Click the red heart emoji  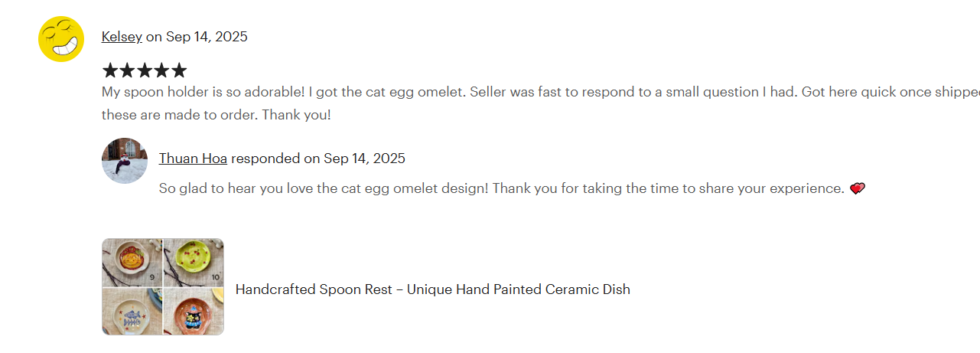857,188
